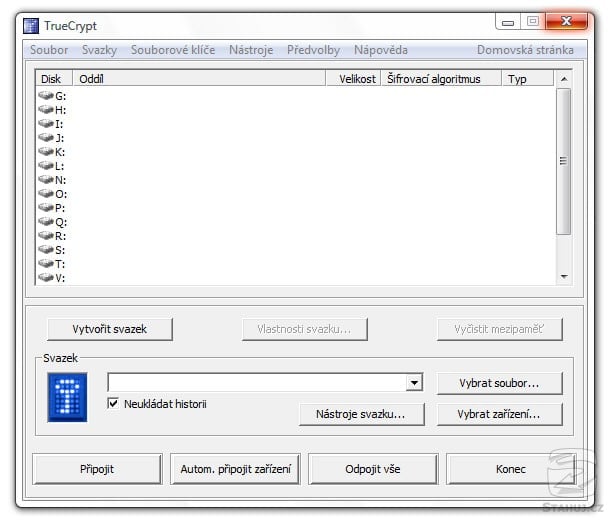Image resolution: width=611 pixels, height=521 pixels.
Task: Click the Odpojit vše button
Action: click(373, 469)
